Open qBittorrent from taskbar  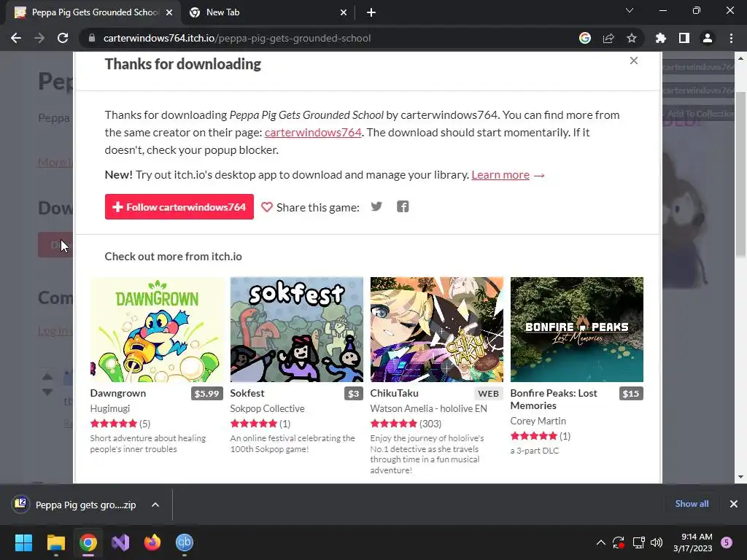pos(185,542)
